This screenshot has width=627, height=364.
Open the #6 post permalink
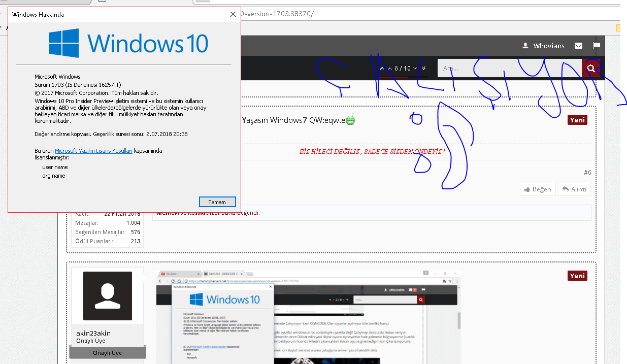(587, 173)
